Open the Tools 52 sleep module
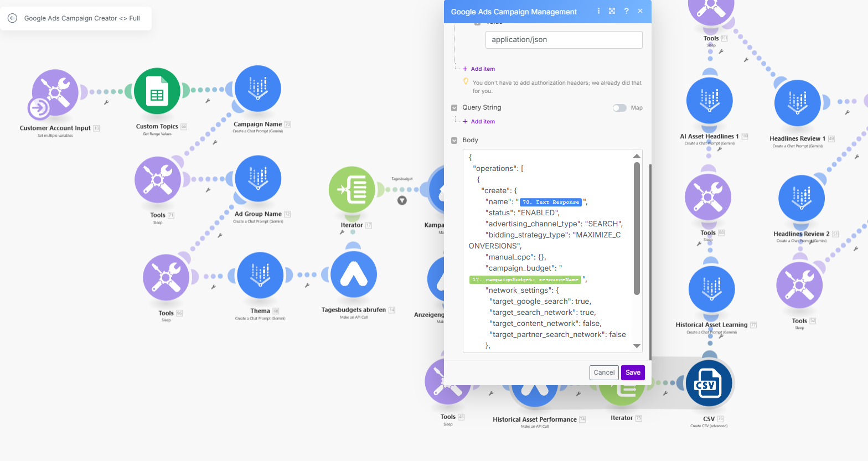This screenshot has width=868, height=461. click(799, 286)
